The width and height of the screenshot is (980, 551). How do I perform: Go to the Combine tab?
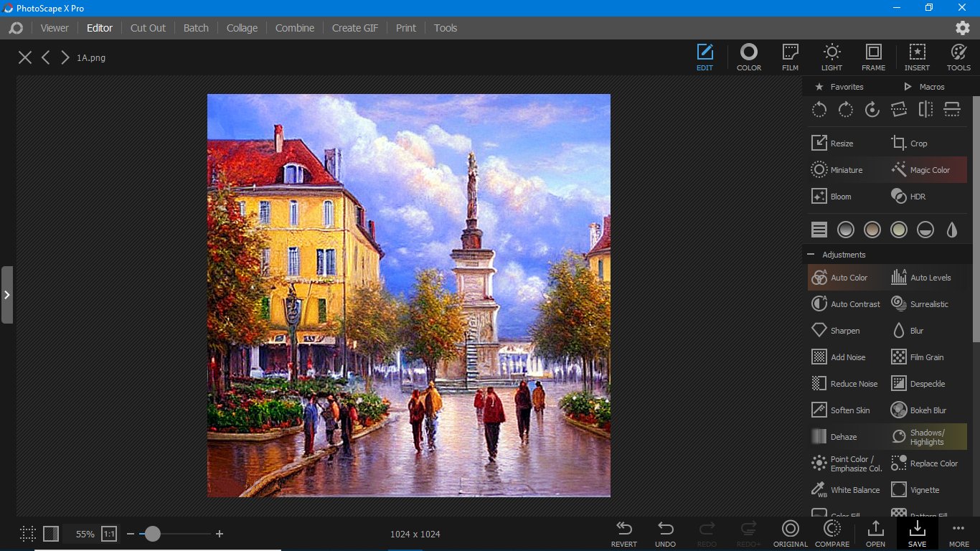pyautogui.click(x=295, y=28)
